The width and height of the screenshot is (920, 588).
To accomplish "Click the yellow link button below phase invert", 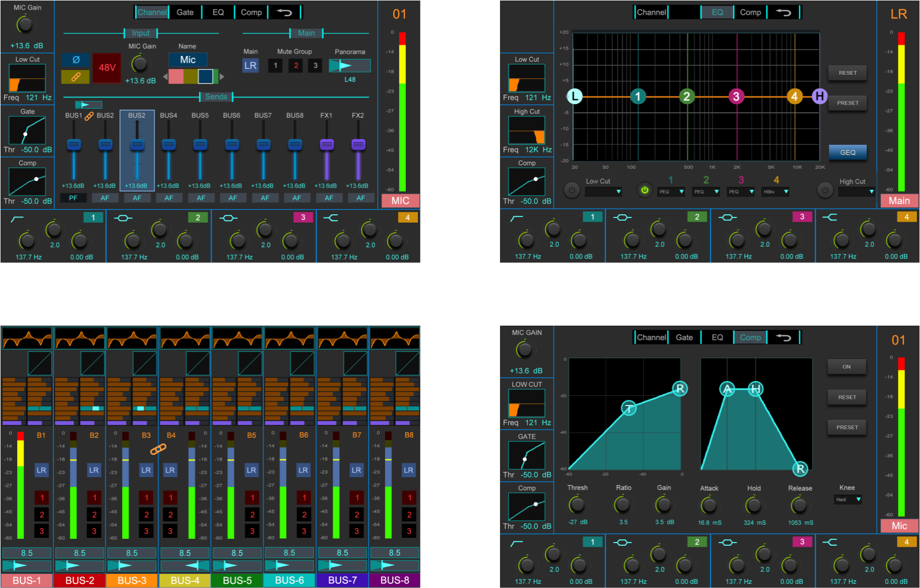I will [x=75, y=77].
